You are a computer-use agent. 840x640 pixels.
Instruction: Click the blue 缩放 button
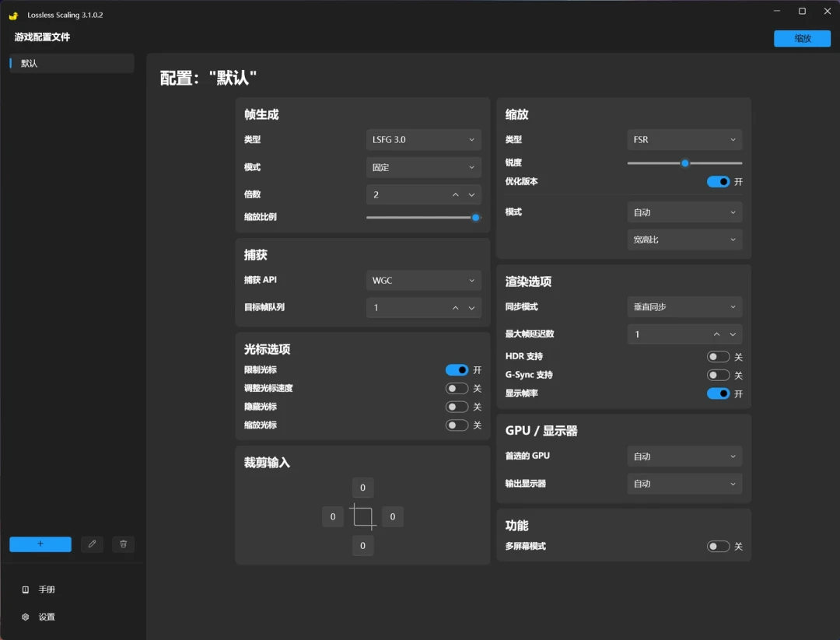coord(802,39)
